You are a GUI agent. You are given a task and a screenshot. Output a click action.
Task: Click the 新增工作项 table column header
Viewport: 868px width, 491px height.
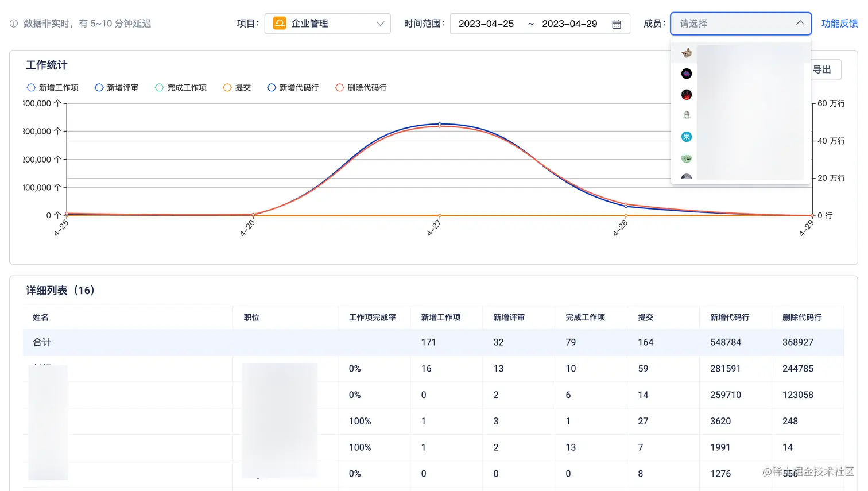[441, 318]
